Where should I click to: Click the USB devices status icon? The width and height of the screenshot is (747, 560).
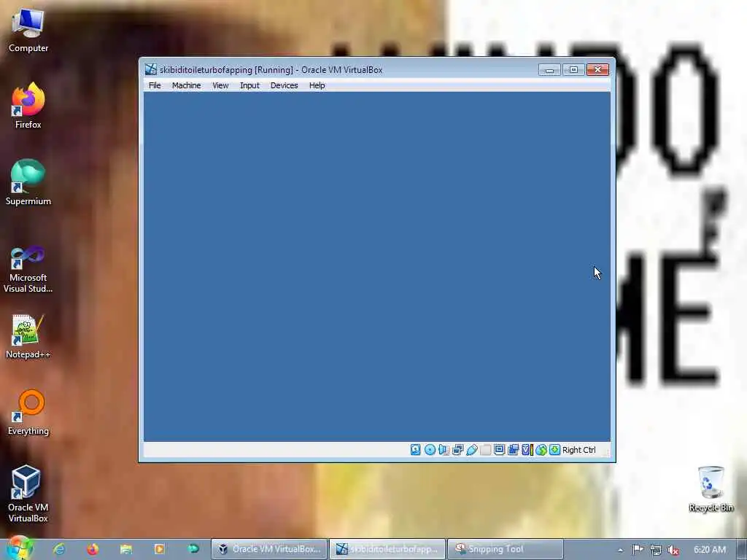(472, 449)
